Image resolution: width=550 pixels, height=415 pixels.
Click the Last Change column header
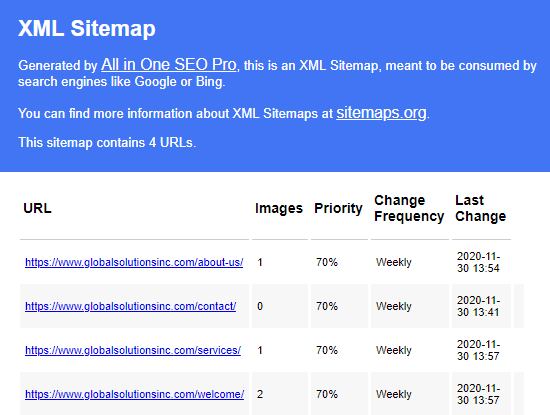click(481, 208)
